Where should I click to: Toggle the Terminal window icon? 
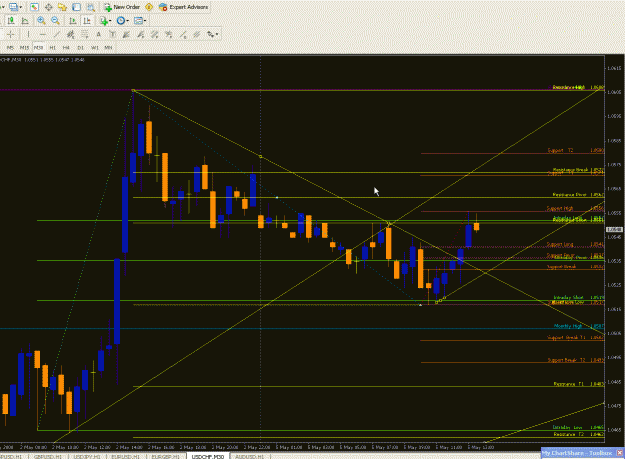[x=77, y=7]
